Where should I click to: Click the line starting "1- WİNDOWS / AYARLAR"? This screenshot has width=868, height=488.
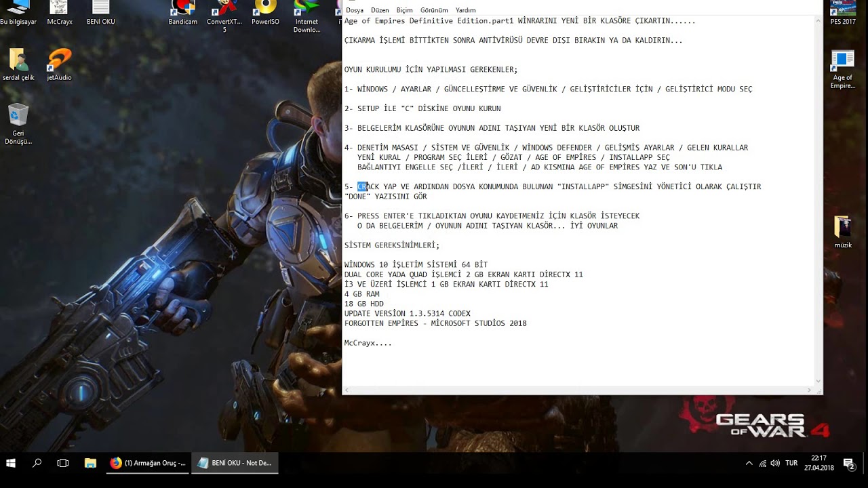tap(548, 89)
